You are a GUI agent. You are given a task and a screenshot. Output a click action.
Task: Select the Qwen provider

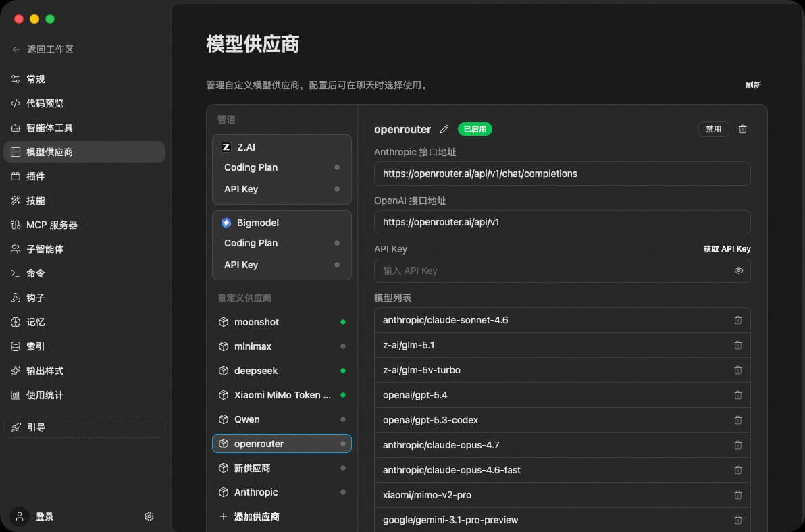[282, 419]
